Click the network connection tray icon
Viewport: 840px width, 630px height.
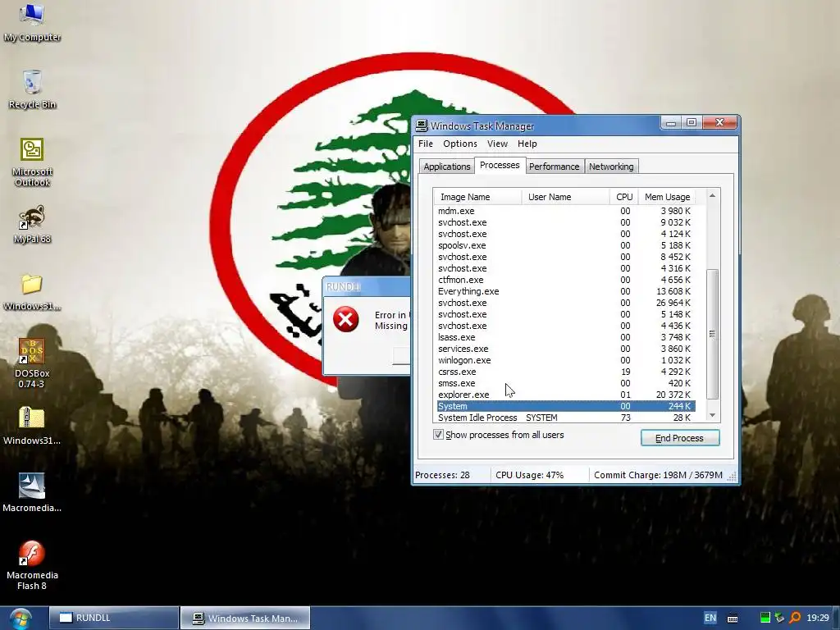click(x=779, y=618)
